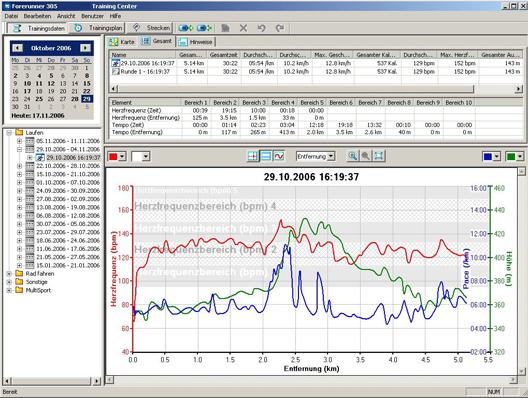Click chart vertical scrollbar up arrow
528x398 pixels.
521,171
